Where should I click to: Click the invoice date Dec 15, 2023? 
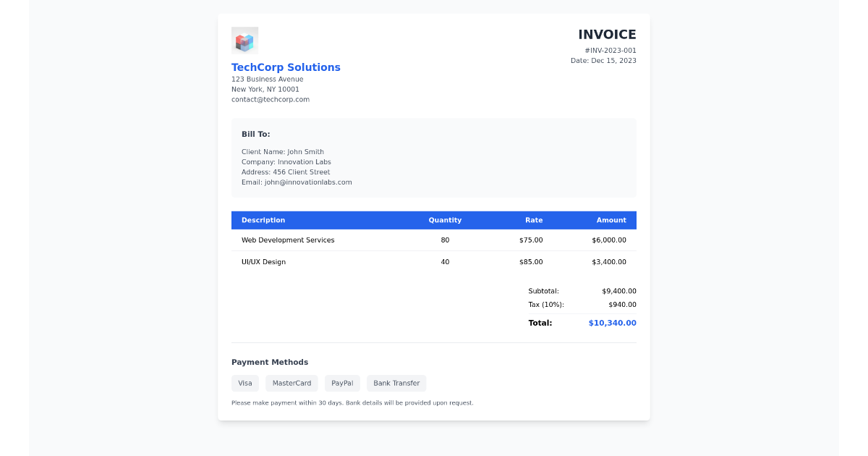click(603, 61)
